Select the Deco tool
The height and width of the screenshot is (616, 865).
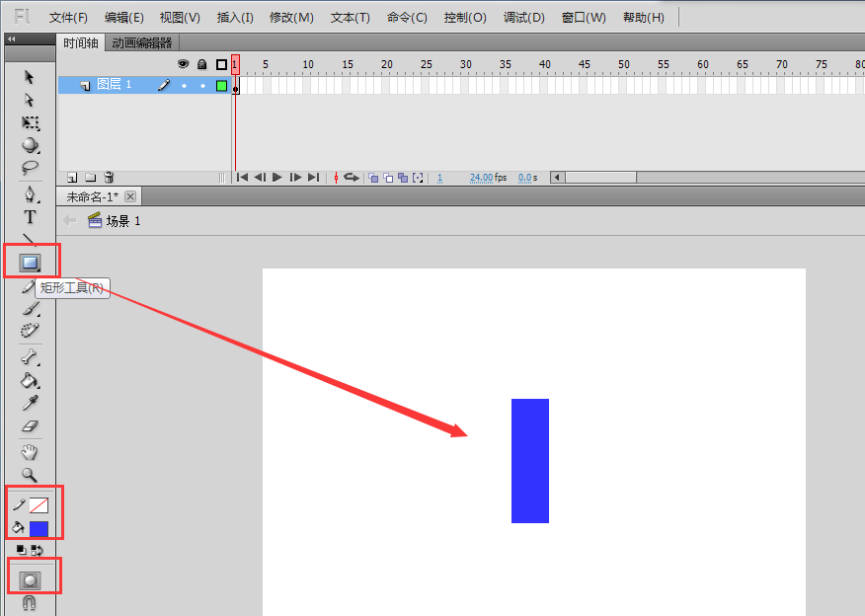tap(30, 331)
